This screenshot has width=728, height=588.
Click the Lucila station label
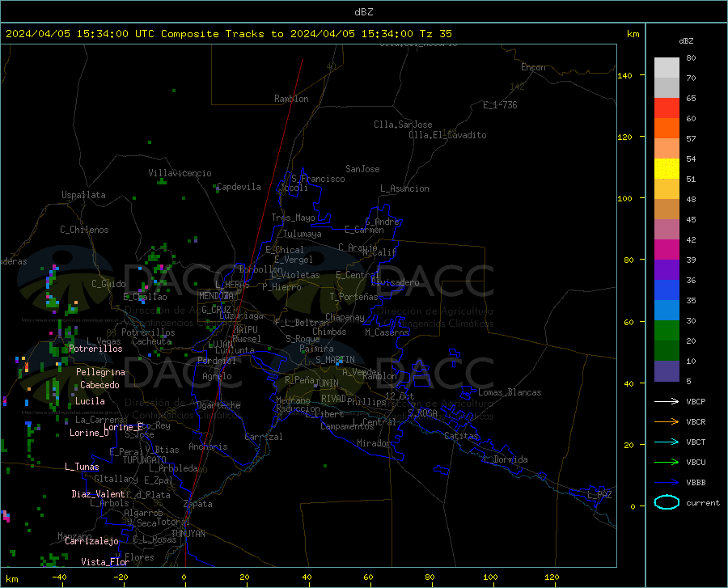pos(90,401)
